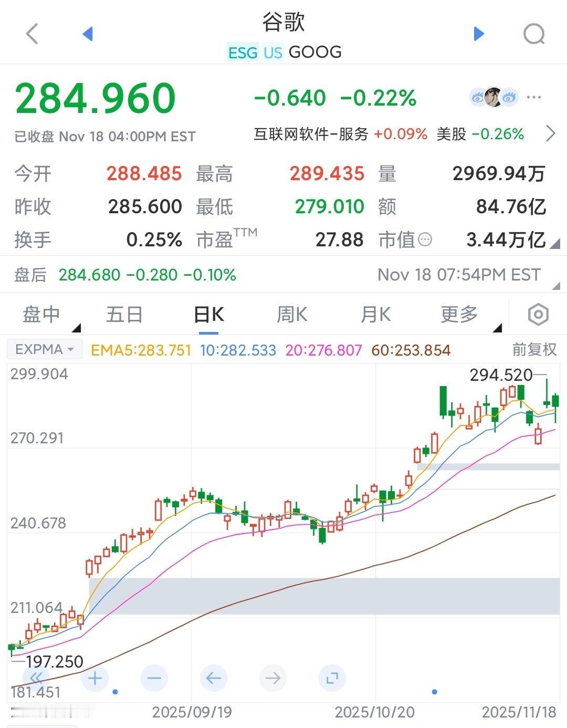Tap the 盘后 284.680 after-hours price

89,275
